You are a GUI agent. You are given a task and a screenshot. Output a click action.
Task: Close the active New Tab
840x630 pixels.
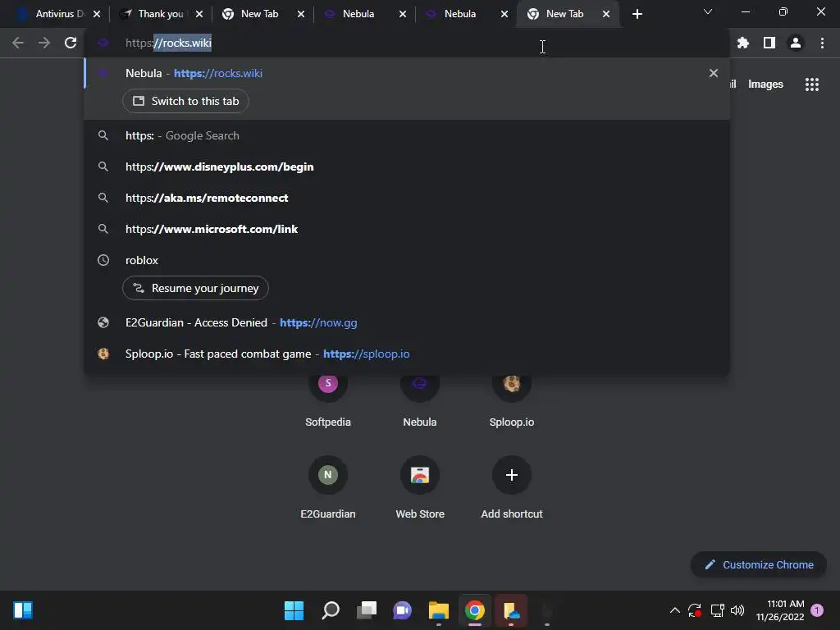[606, 14]
